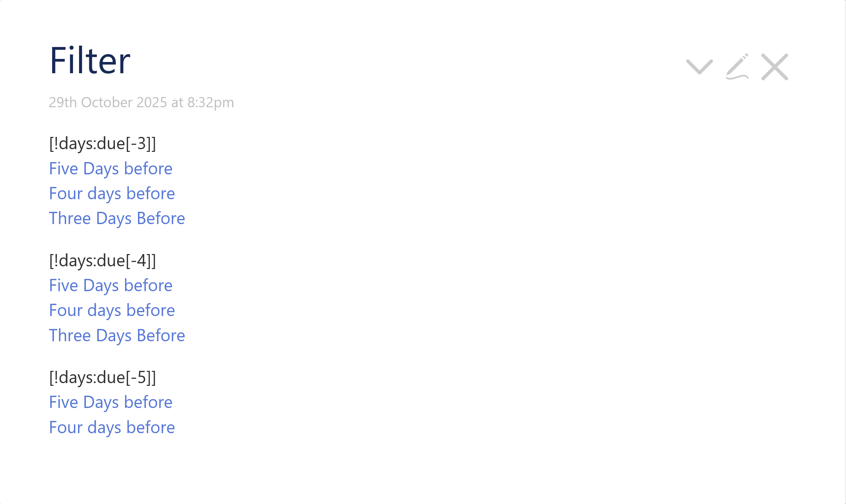Click the [!days:due[-5]] filter text

[x=103, y=377]
